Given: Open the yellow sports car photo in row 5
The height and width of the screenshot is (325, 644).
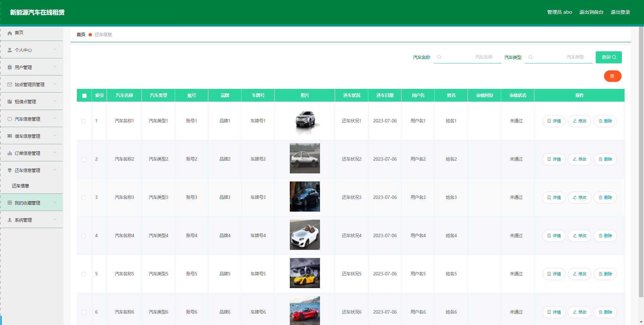Looking at the screenshot, I should pos(305,273).
